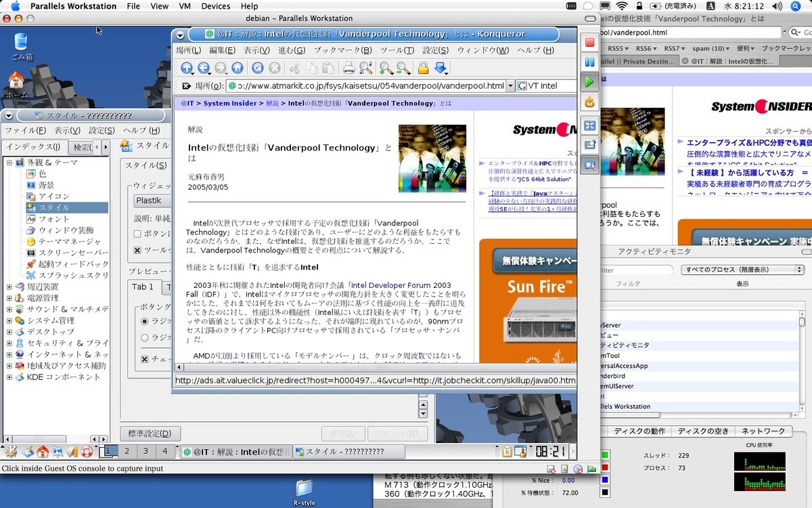812x508 pixels.
Task: Switch to virtual desktop 3 in KDE pager
Action: click(x=145, y=451)
